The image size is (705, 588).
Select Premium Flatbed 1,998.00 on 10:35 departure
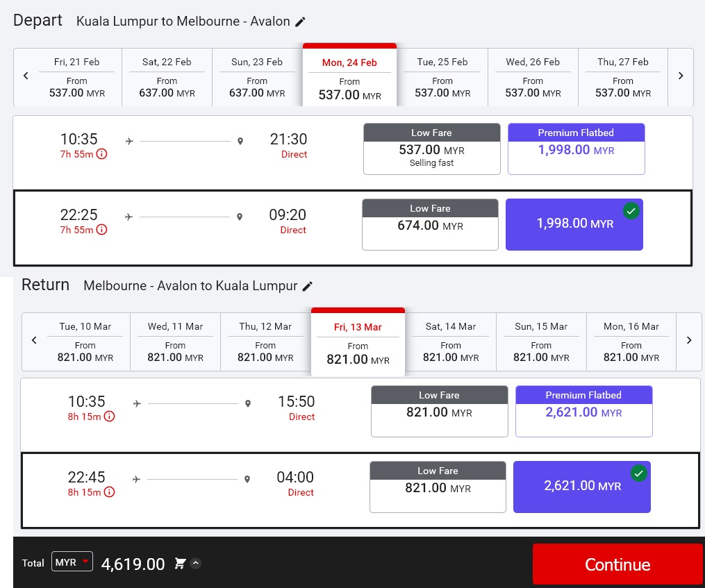tap(576, 149)
